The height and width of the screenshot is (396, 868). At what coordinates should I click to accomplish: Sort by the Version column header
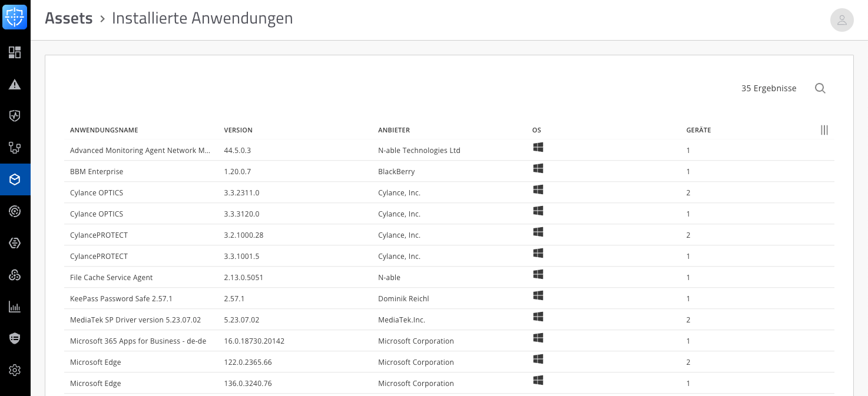(238, 130)
